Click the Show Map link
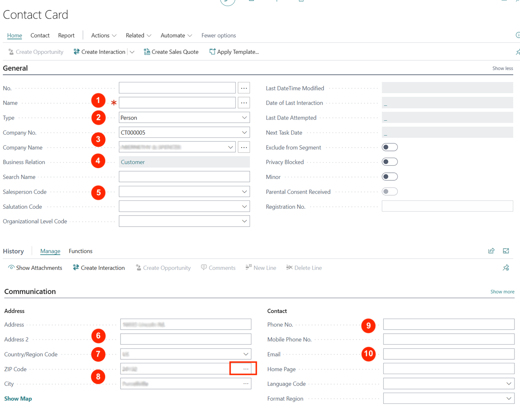This screenshot has width=520, height=420. coord(18,399)
